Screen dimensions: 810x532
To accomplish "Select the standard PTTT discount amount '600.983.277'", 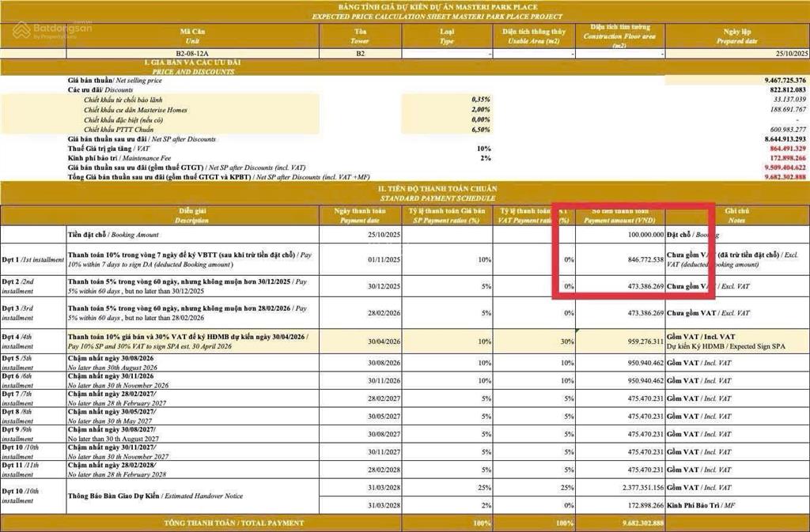I will click(789, 130).
